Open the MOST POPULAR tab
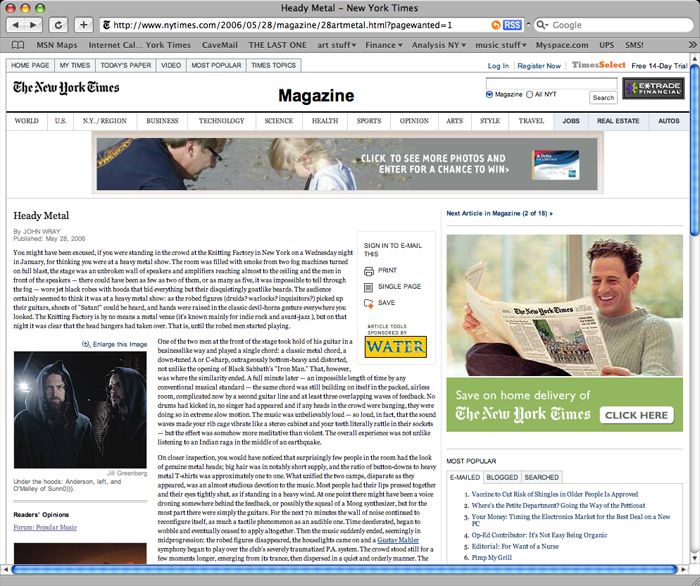 (216, 65)
